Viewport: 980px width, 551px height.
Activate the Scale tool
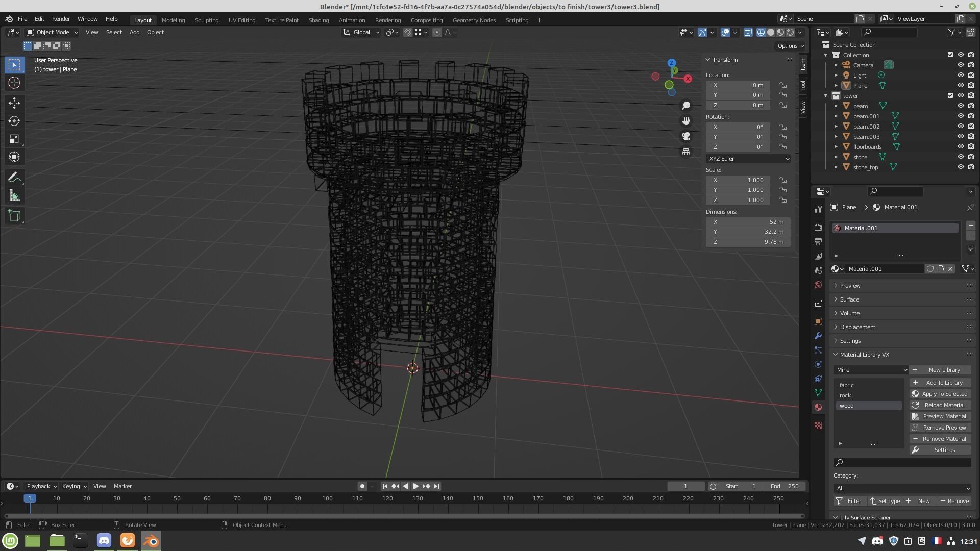click(x=14, y=139)
